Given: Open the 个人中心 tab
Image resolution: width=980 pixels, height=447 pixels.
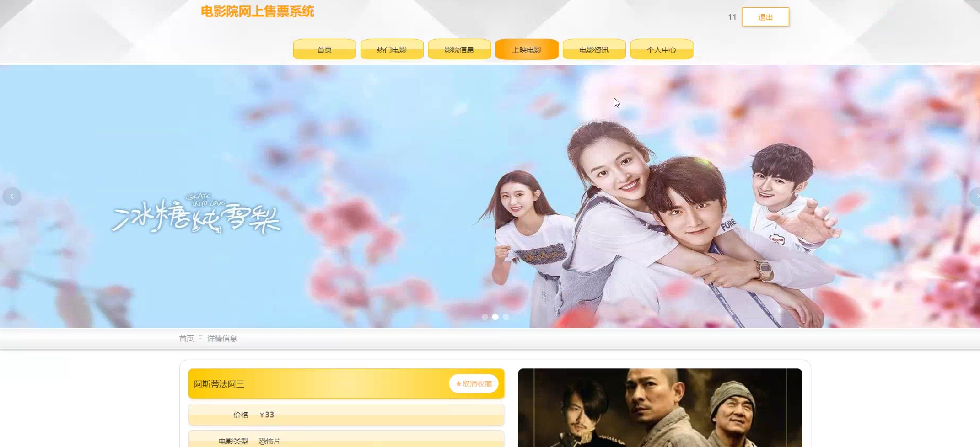Looking at the screenshot, I should [662, 49].
